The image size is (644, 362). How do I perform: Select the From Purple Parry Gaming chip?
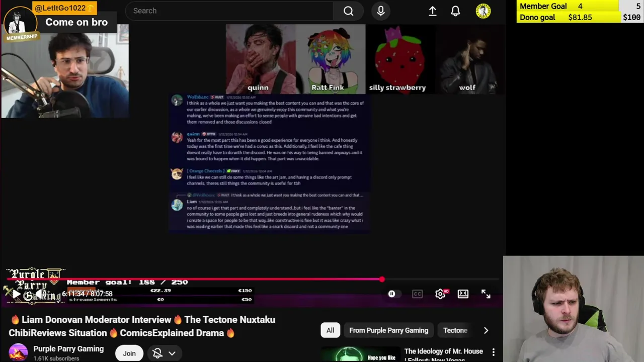pyautogui.click(x=388, y=330)
